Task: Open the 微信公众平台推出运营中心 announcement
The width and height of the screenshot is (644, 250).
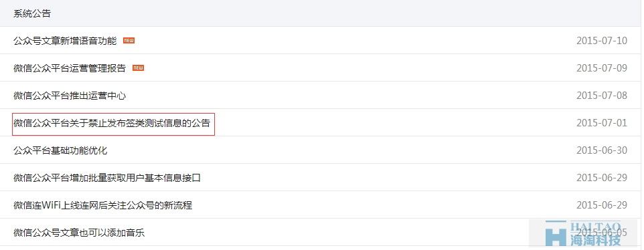Action: pos(70,96)
